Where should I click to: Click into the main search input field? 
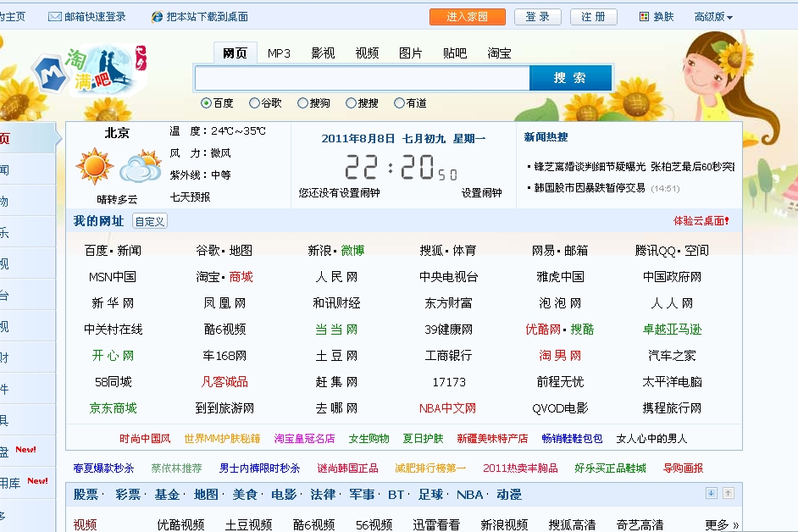coord(363,78)
